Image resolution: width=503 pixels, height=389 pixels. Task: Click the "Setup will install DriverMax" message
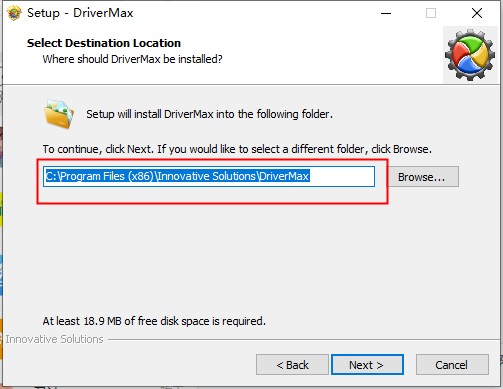(x=209, y=114)
